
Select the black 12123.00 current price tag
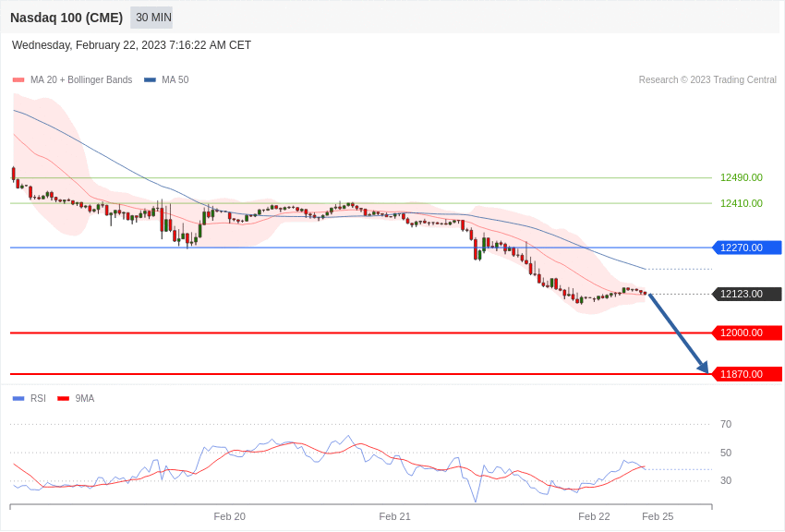pos(746,294)
